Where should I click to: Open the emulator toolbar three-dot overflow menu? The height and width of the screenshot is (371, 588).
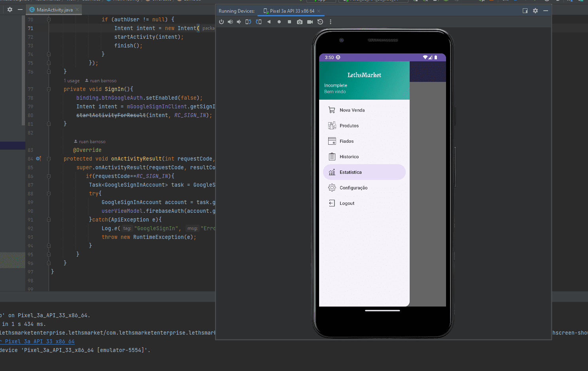331,22
